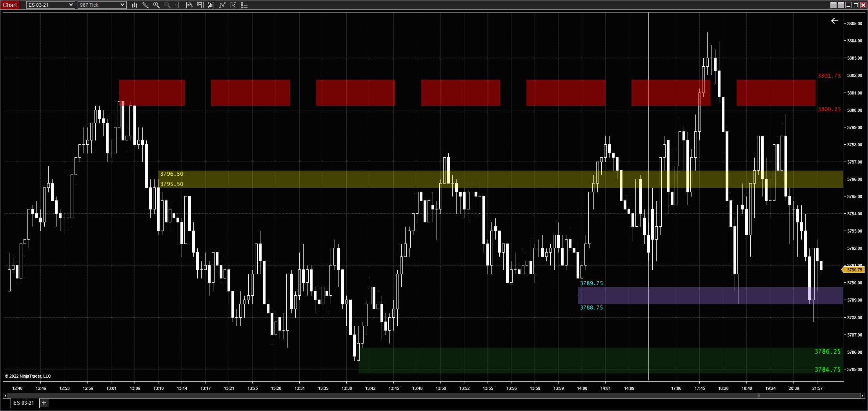Select the crosshair cursor plus icon
Screen dimensions: 868x411
[178, 5]
